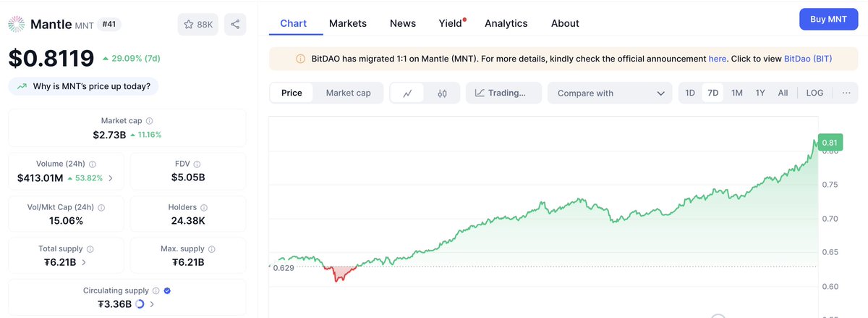The image size is (868, 318).
Task: Expand Total supply details chevron
Action: pyautogui.click(x=84, y=262)
